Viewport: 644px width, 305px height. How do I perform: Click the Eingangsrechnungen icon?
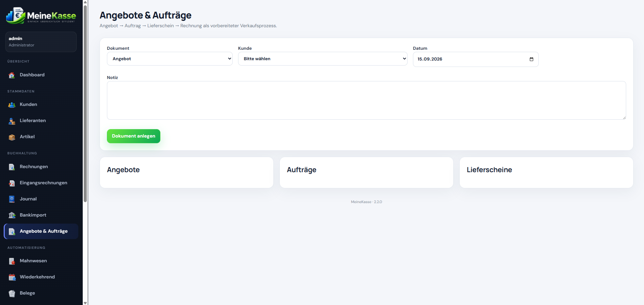(x=12, y=183)
